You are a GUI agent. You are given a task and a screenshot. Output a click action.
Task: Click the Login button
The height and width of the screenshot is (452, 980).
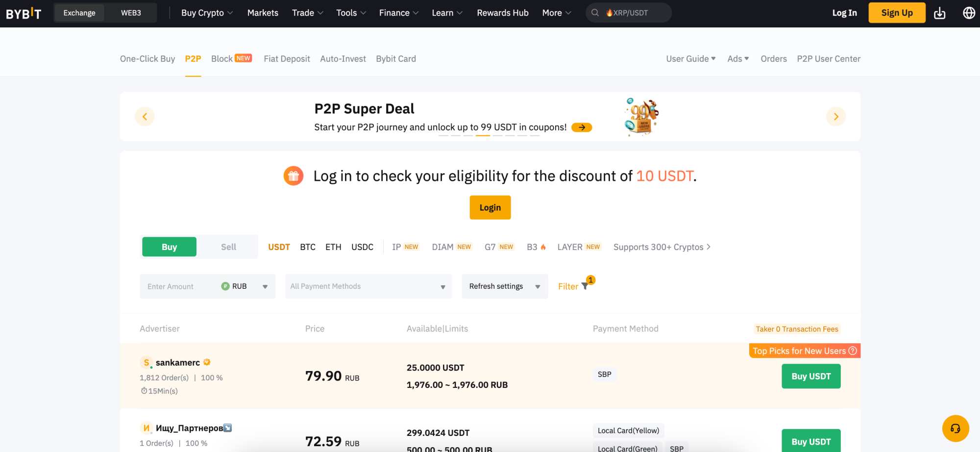(490, 207)
